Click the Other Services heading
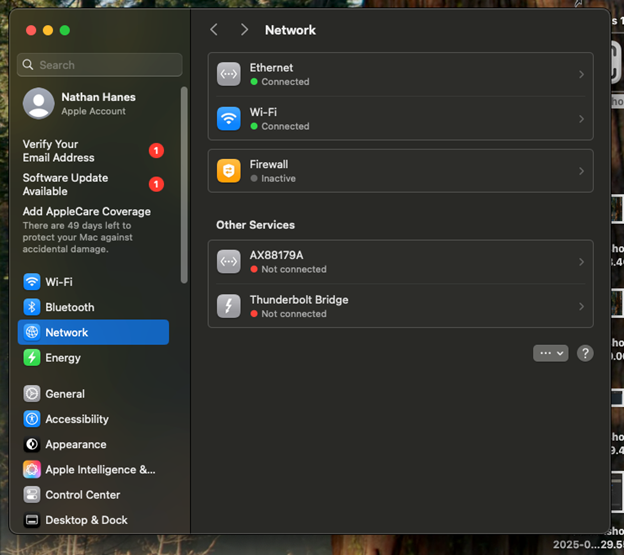The height and width of the screenshot is (555, 624). pos(255,225)
